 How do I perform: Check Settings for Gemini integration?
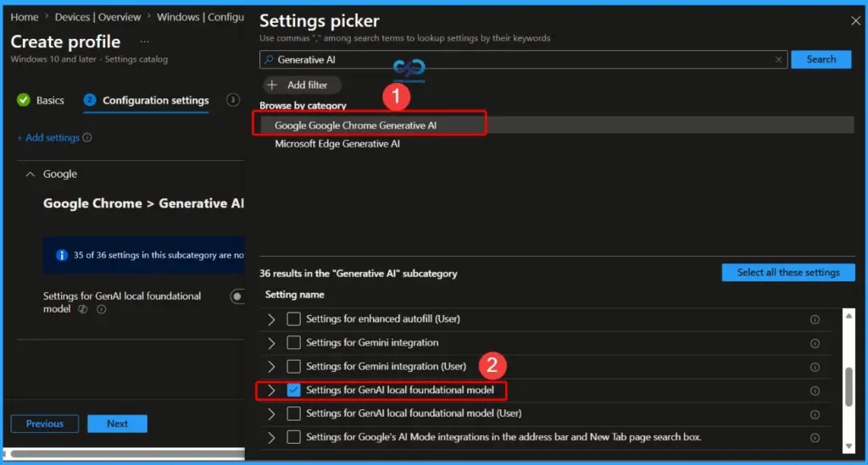point(293,343)
